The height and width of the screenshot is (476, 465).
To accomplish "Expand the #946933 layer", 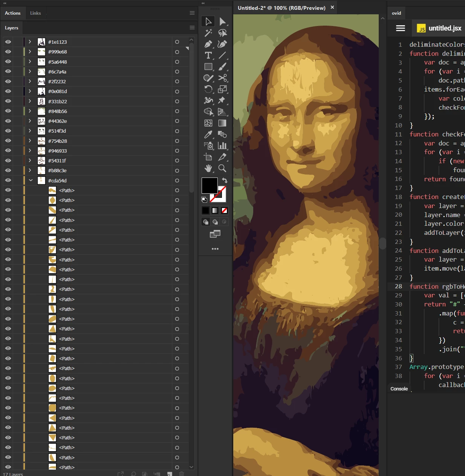I will coord(30,150).
